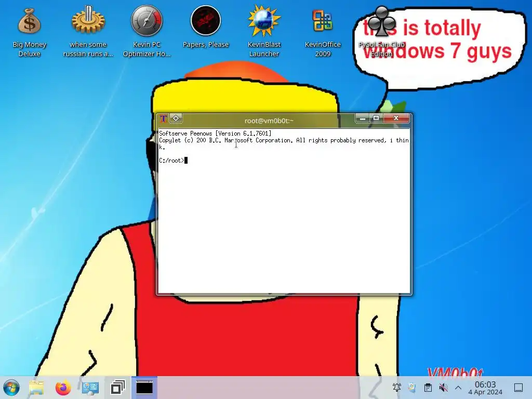Viewport: 532px width, 399px height.
Task: Click the 'C:/root>' prompt in the terminal
Action: point(171,161)
